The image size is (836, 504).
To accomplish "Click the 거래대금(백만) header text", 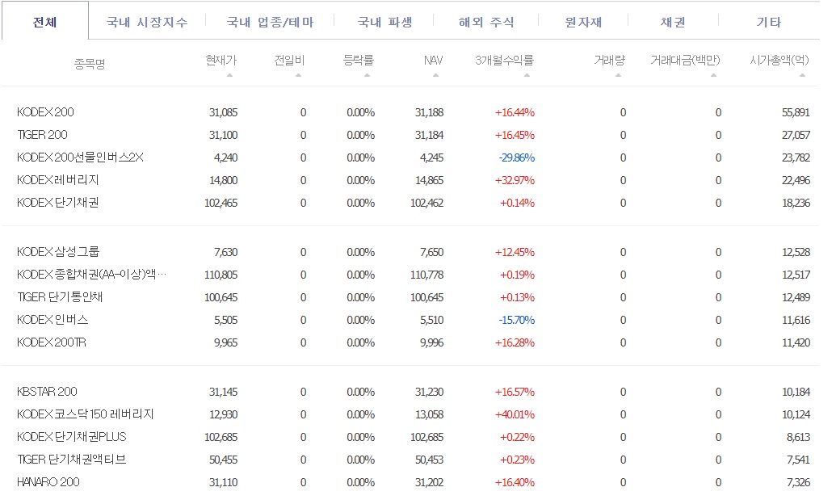I will [x=685, y=60].
